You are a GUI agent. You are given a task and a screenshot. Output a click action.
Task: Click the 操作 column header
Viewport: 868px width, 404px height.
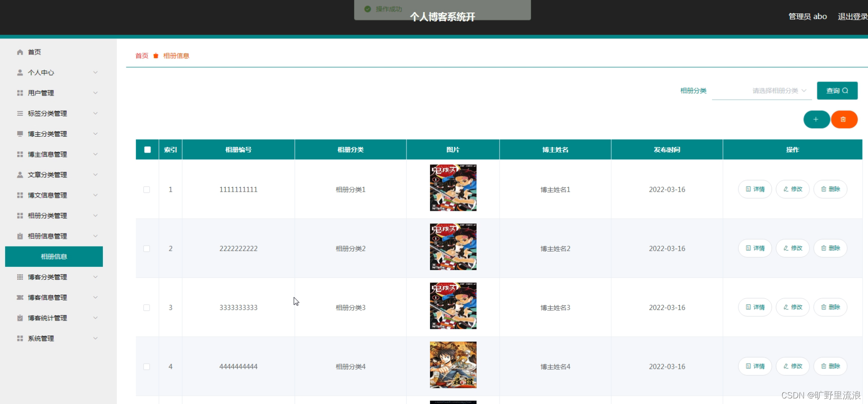pyautogui.click(x=793, y=150)
